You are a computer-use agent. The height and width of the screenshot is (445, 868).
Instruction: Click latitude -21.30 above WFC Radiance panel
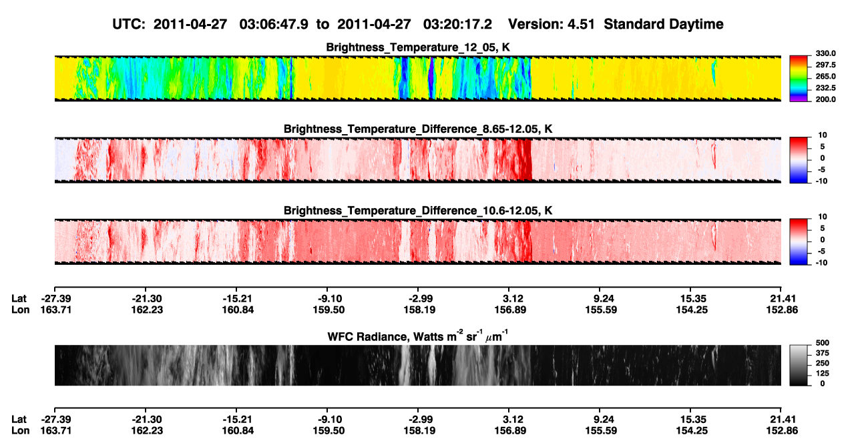click(x=146, y=298)
